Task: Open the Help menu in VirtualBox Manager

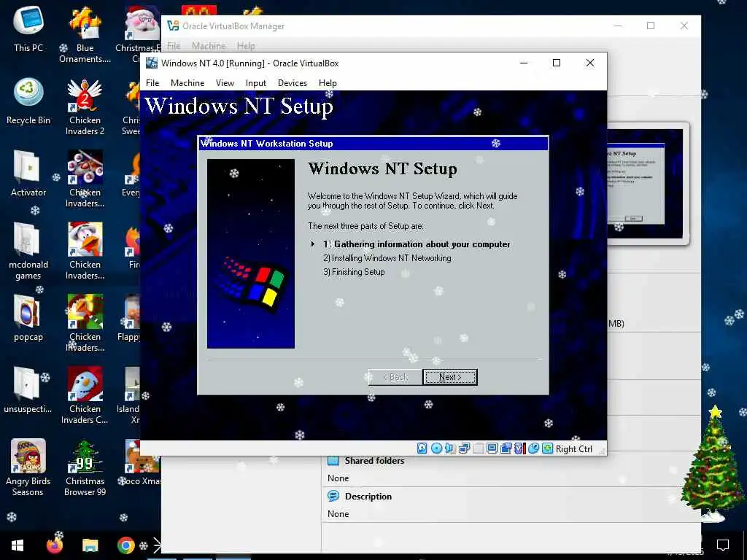Action: click(x=246, y=46)
